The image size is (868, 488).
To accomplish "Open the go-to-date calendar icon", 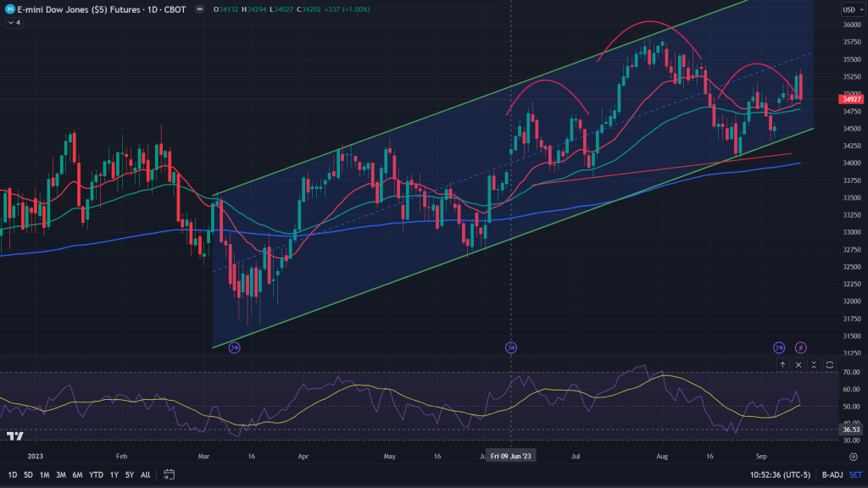I will [x=170, y=474].
